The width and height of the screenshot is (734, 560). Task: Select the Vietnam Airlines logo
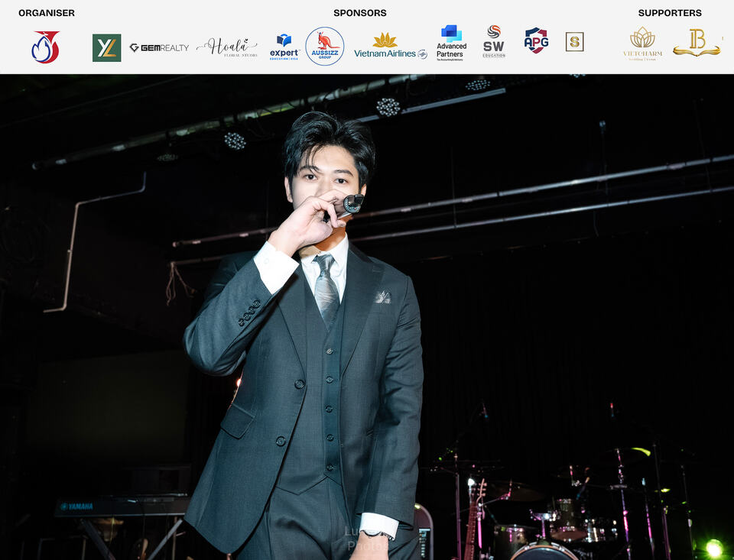[x=391, y=47]
